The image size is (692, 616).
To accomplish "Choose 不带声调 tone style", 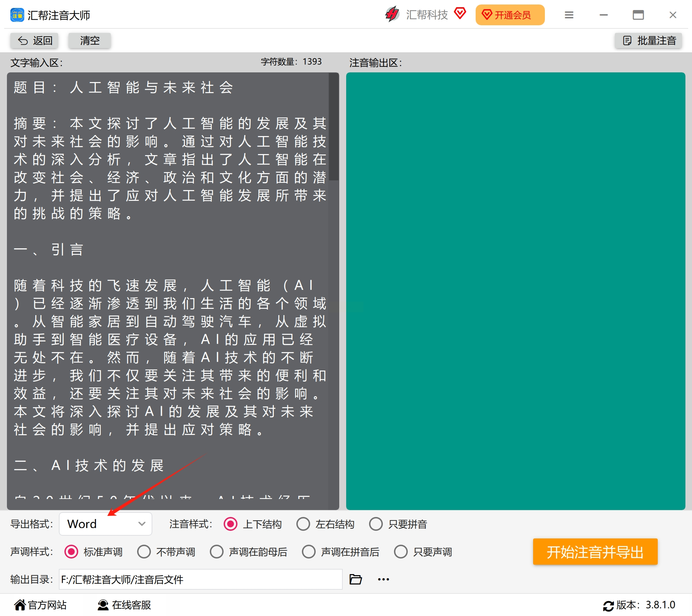I will click(x=144, y=552).
